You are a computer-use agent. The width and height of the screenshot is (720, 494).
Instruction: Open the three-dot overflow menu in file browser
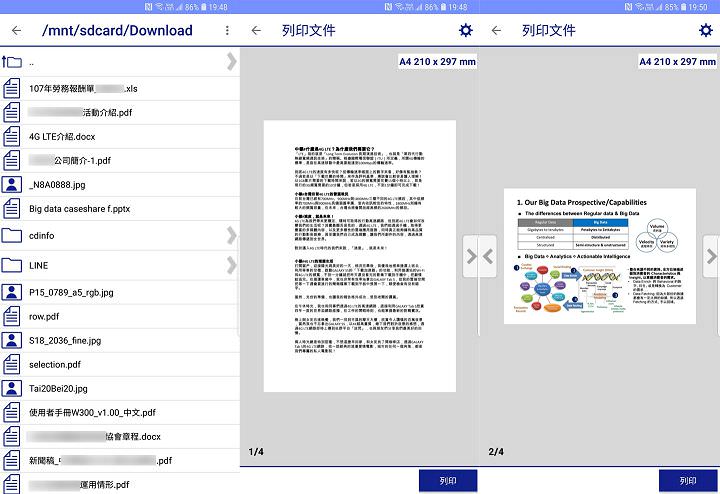(x=227, y=30)
